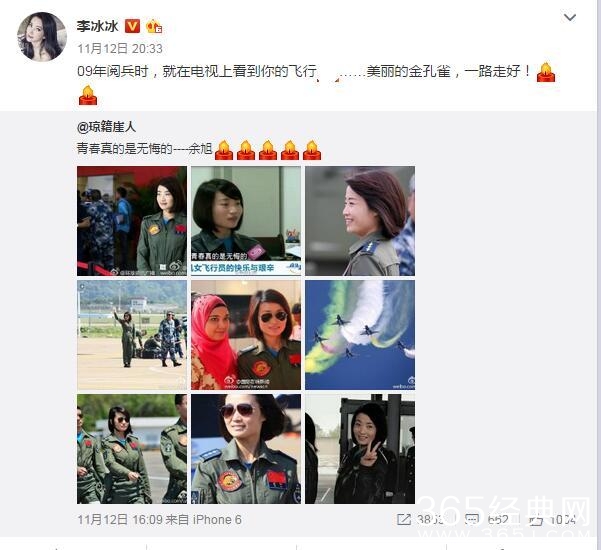Image resolution: width=601 pixels, height=550 pixels.
Task: Click the orange V verified badge
Action: tap(133, 26)
